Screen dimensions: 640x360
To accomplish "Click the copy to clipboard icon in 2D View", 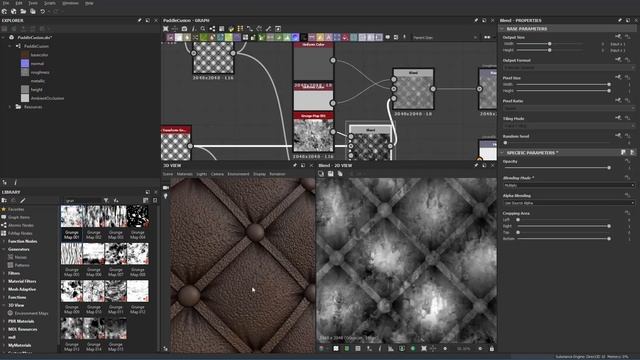I will [340, 174].
